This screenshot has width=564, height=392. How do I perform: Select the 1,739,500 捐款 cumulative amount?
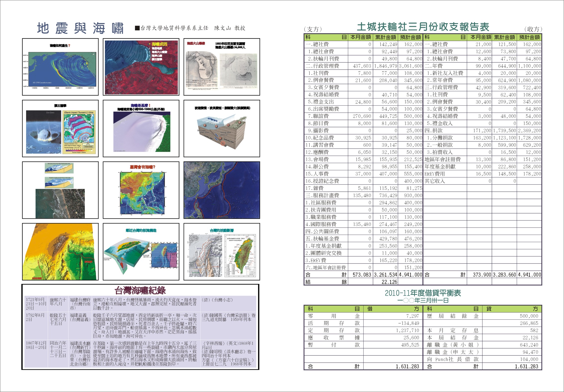[505, 131]
